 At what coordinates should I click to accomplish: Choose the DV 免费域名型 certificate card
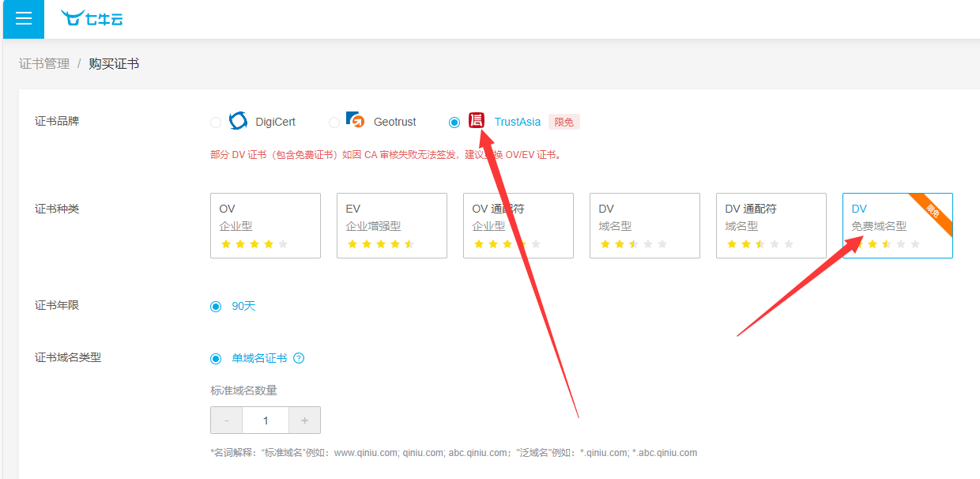(x=898, y=225)
